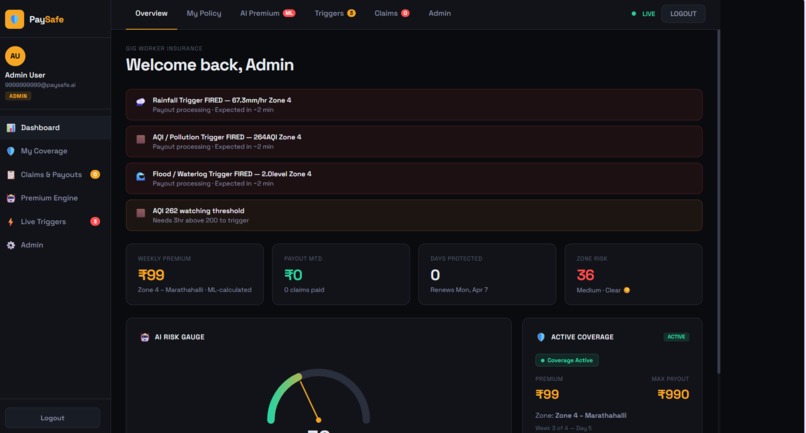Click the ₹99 value under PREMIUM in Active Coverage
Image resolution: width=806 pixels, height=433 pixels.
point(547,394)
